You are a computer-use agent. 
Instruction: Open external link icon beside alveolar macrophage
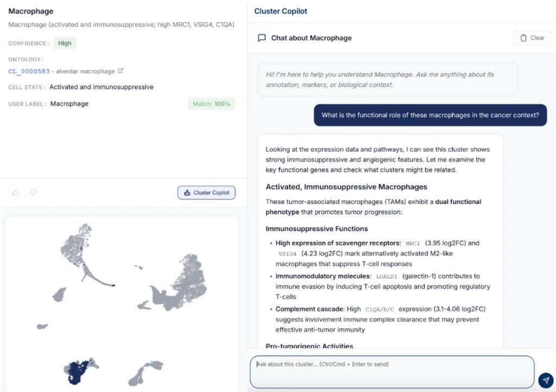tap(121, 71)
